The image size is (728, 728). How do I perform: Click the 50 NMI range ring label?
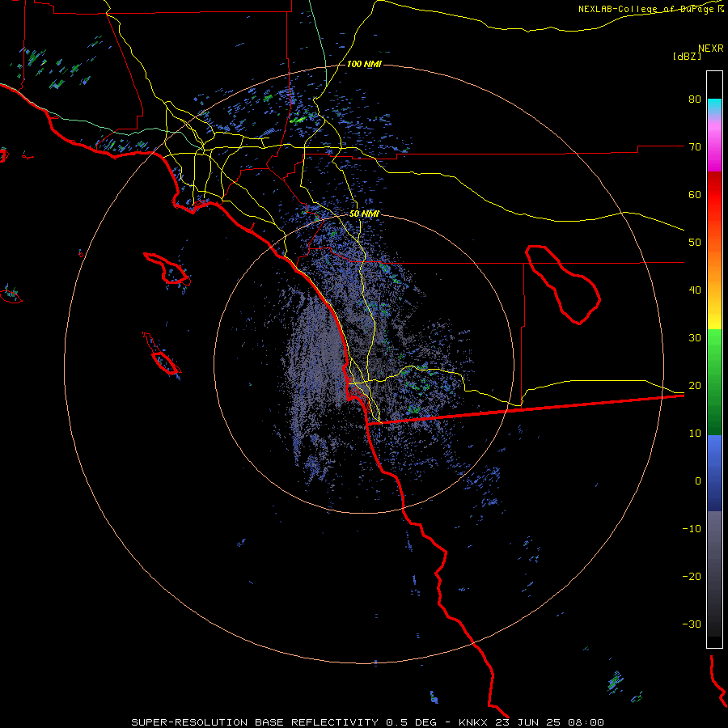pos(364,214)
